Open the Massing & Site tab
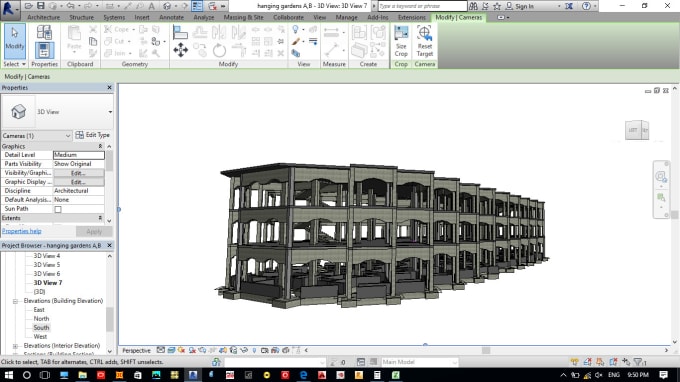 point(243,17)
